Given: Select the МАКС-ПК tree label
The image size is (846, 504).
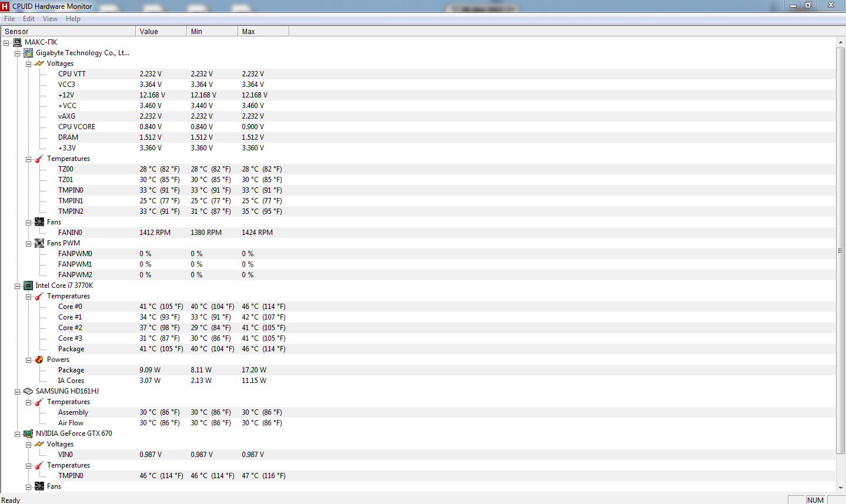Looking at the screenshot, I should click(41, 42).
